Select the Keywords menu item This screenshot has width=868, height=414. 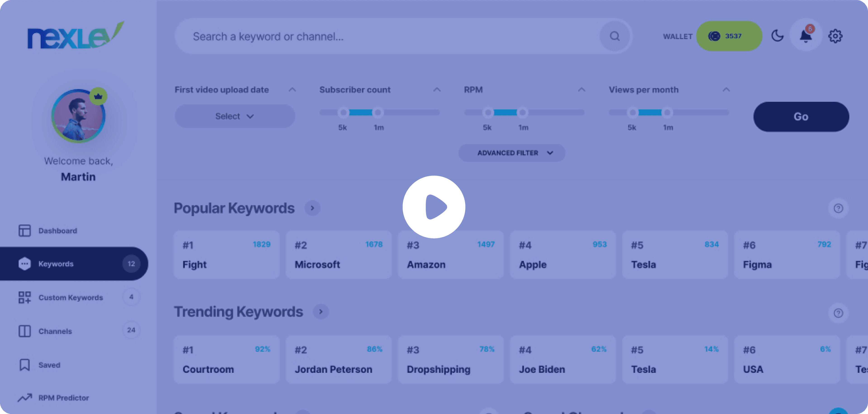[x=74, y=264]
